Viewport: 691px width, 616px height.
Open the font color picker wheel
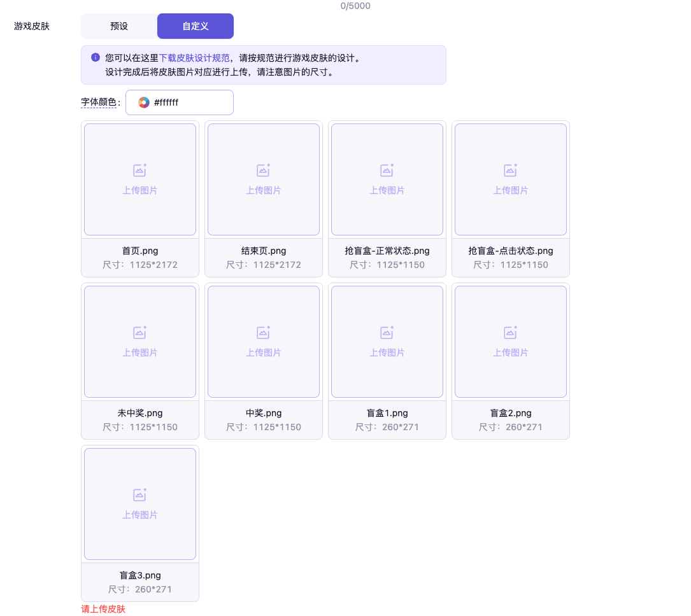(x=144, y=102)
